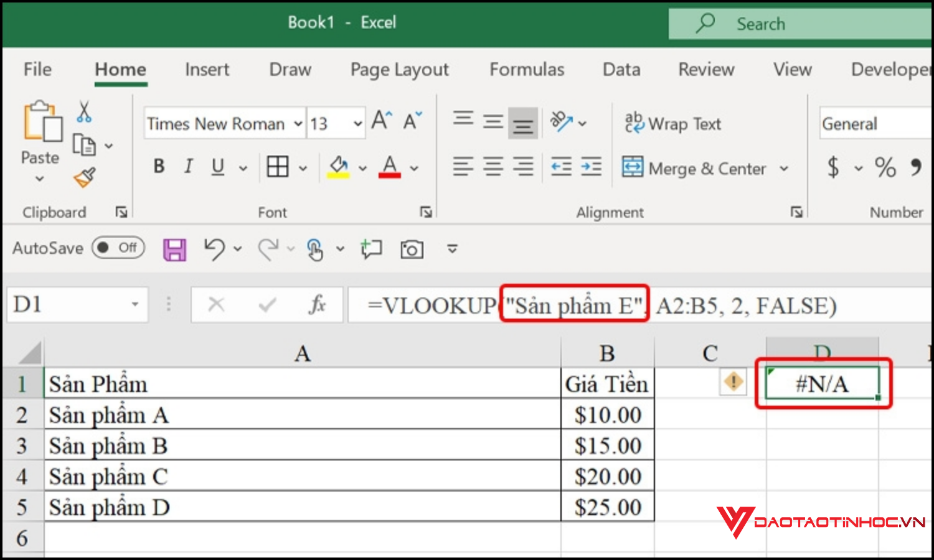Viewport: 934px width, 560px height.
Task: Save the workbook with the floppy icon
Action: 174,250
